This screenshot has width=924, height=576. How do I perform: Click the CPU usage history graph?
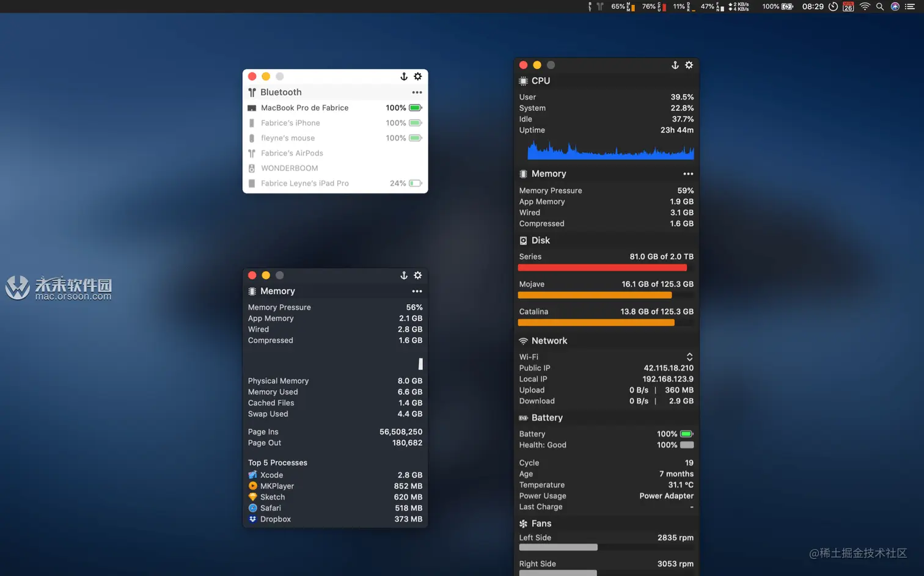pyautogui.click(x=610, y=150)
